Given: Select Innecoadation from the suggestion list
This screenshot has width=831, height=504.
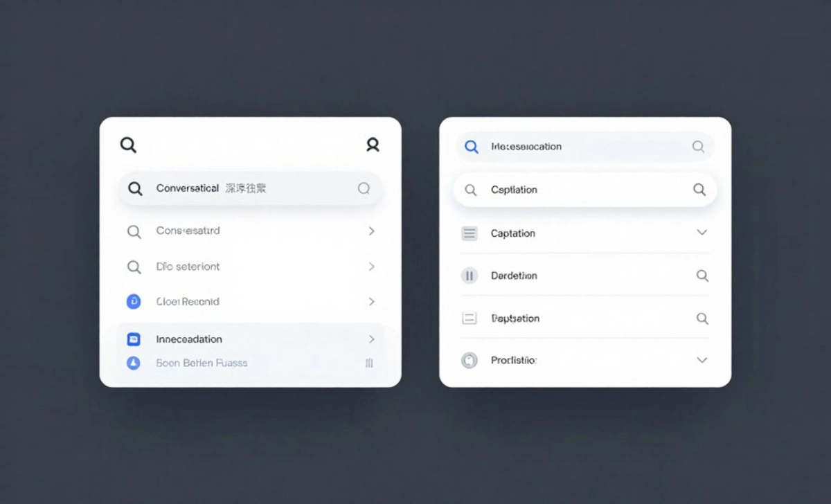Looking at the screenshot, I should [189, 339].
